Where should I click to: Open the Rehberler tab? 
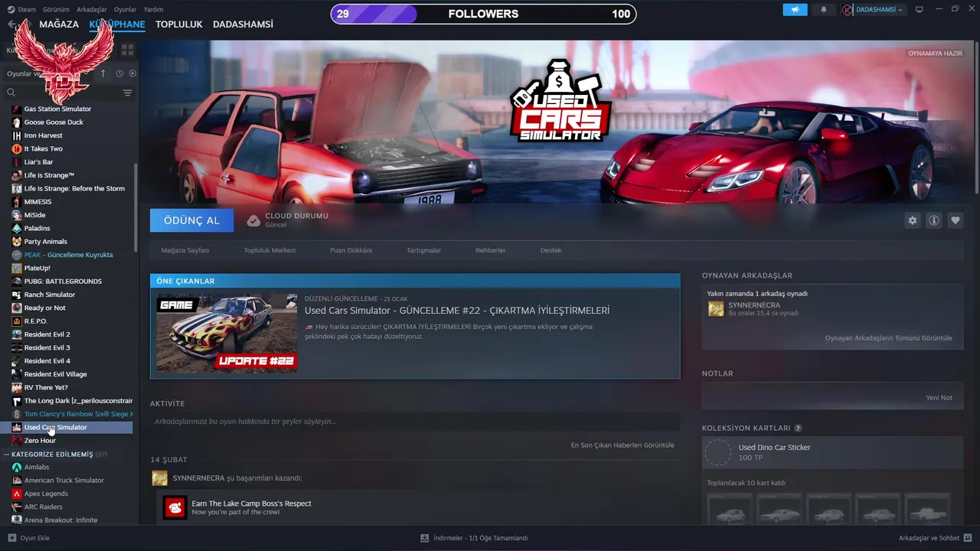[x=490, y=250]
